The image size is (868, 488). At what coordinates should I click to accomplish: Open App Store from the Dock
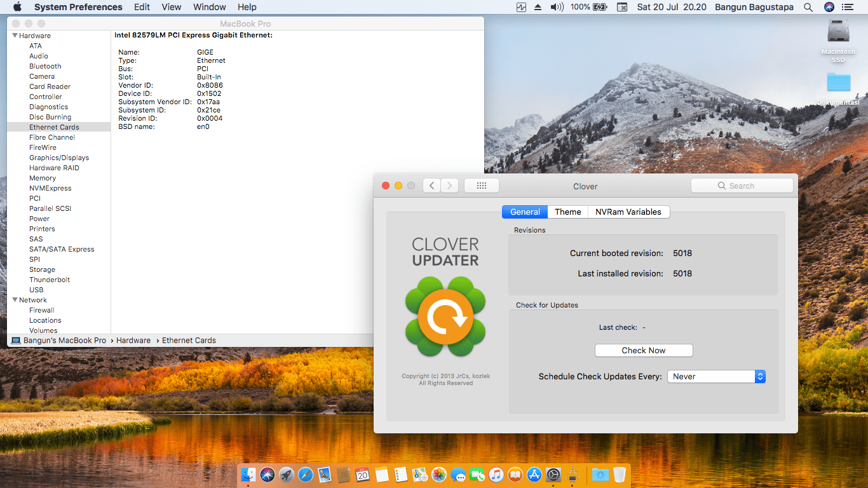[x=534, y=475]
